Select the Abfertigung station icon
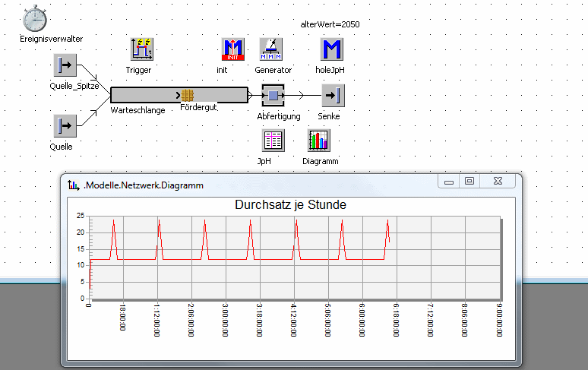Screen dimensions: 588x370 (x=273, y=95)
